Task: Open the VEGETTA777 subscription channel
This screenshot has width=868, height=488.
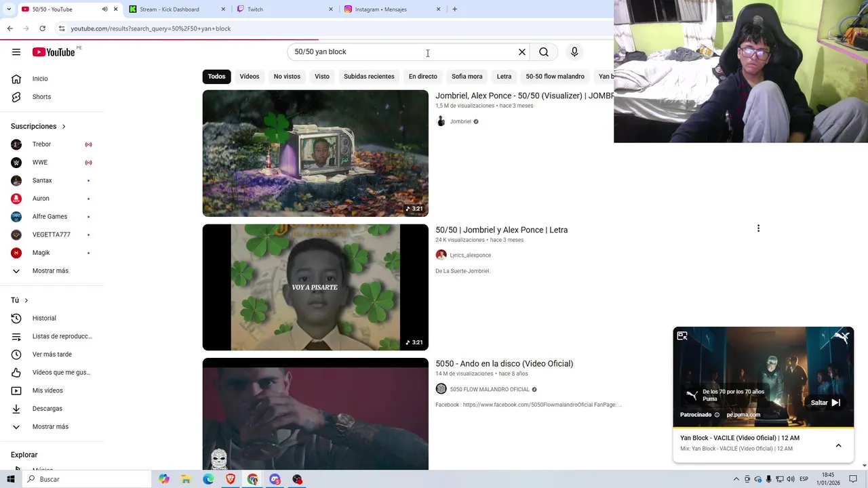Action: coord(52,235)
